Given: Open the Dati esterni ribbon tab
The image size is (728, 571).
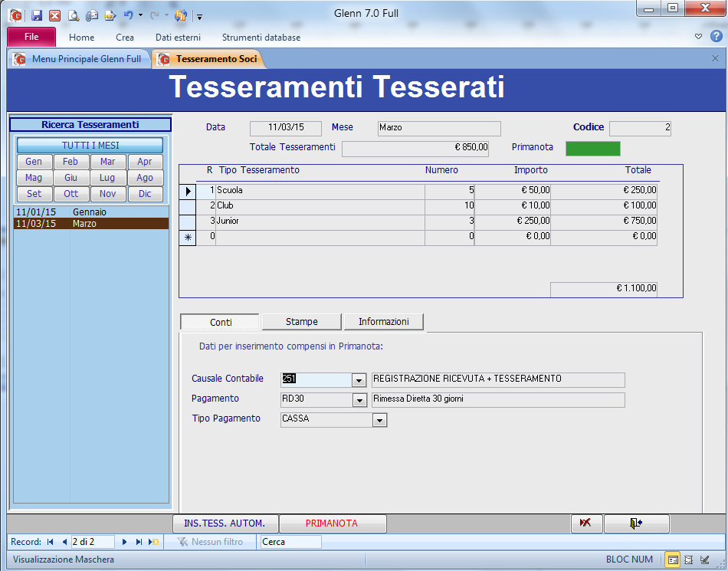Looking at the screenshot, I should pos(179,38).
